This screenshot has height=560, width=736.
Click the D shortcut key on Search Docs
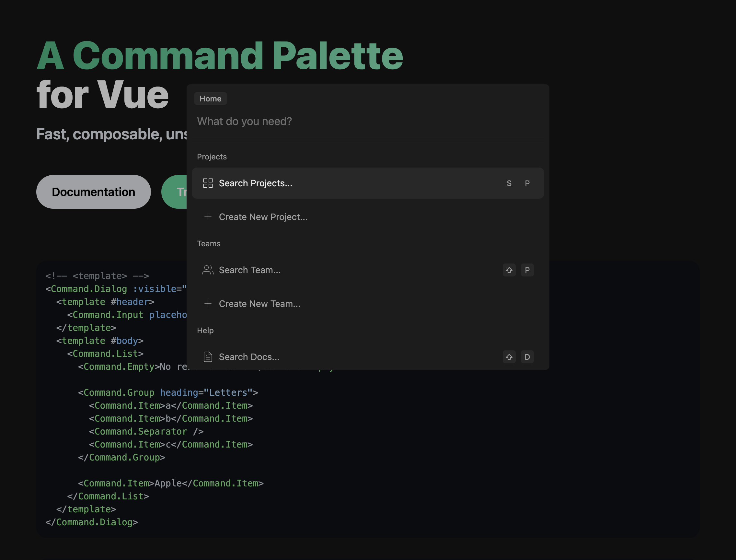tap(527, 357)
